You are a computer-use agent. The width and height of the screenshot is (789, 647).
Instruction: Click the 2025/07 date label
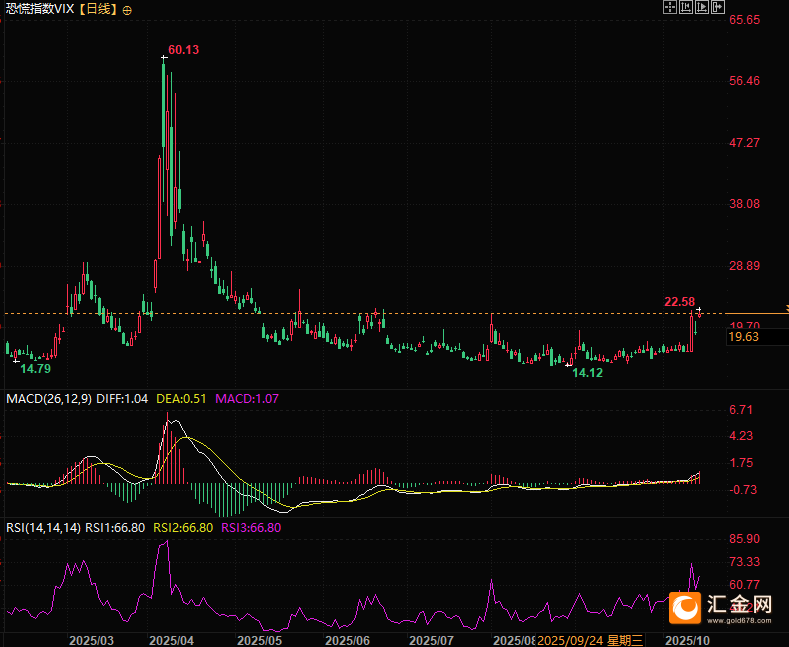click(431, 640)
